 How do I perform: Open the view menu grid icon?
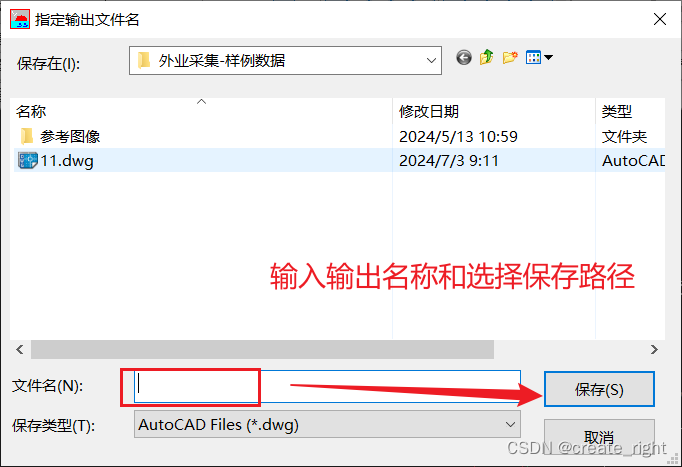point(533,57)
